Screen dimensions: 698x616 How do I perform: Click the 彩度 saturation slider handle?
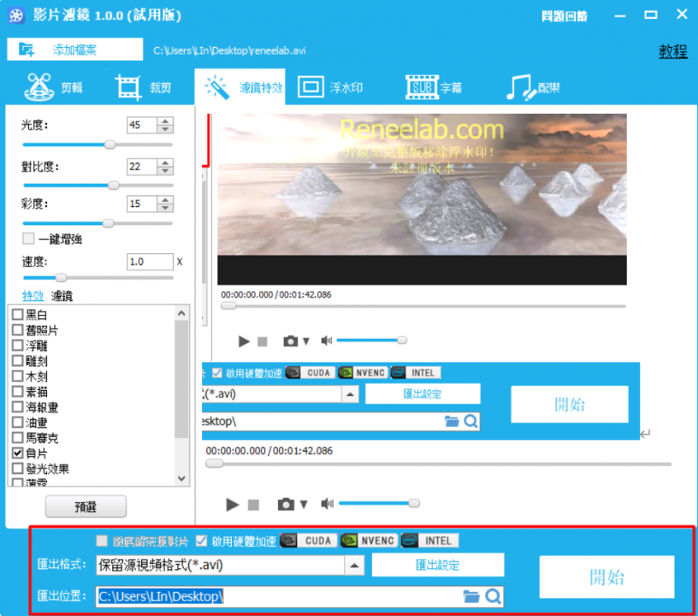click(108, 223)
